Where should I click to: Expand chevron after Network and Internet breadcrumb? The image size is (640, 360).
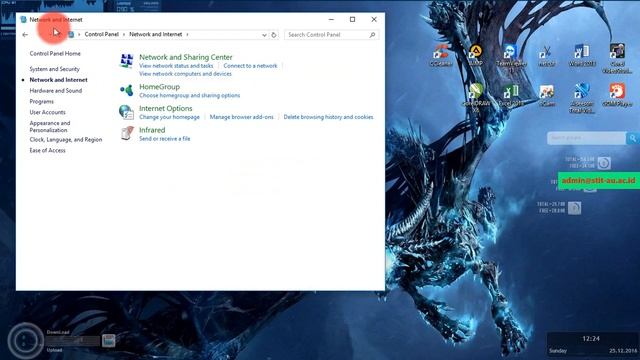187,35
